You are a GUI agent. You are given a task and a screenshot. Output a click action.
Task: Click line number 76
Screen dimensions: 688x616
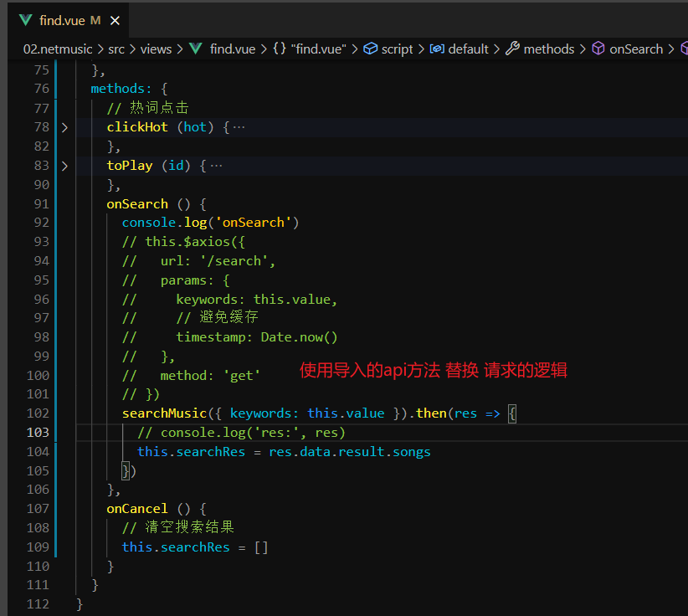click(42, 89)
